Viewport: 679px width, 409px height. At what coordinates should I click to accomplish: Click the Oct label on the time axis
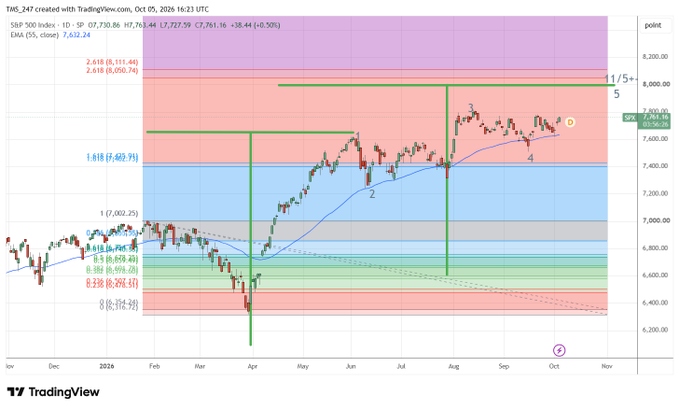pos(554,366)
